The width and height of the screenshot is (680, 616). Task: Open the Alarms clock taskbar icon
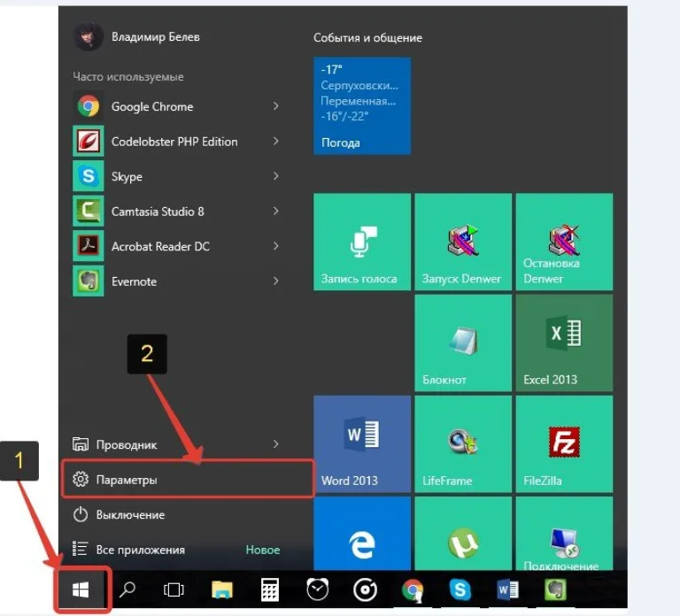[x=318, y=589]
